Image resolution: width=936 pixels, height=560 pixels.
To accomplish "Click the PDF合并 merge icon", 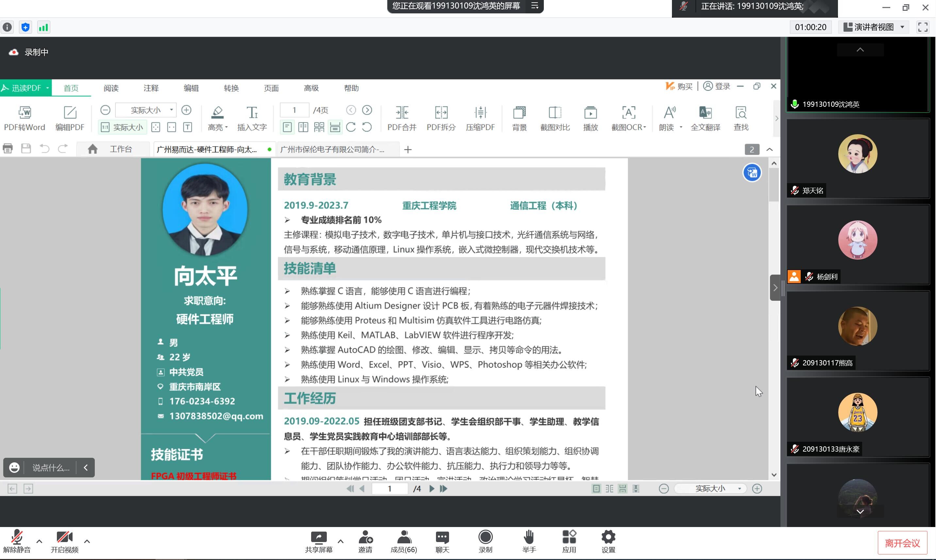I will [x=402, y=112].
